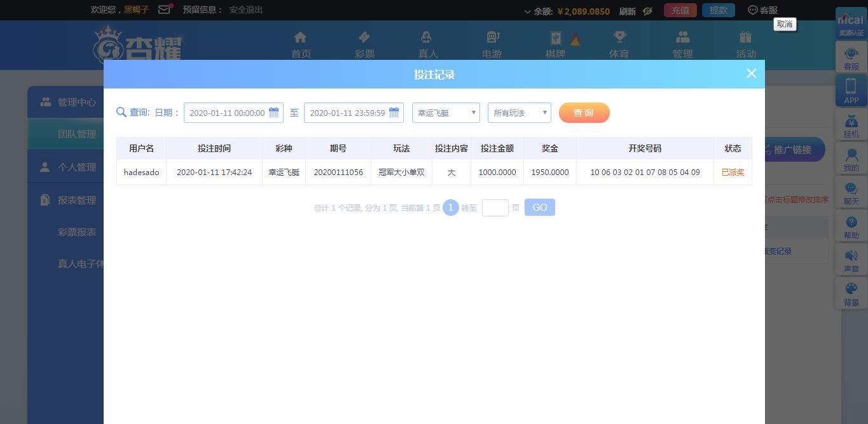
Task: Click bet amount 1000.0000
Action: 497,172
